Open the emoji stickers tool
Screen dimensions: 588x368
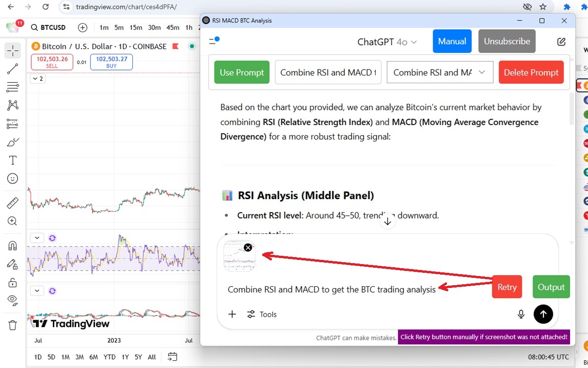tap(12, 178)
